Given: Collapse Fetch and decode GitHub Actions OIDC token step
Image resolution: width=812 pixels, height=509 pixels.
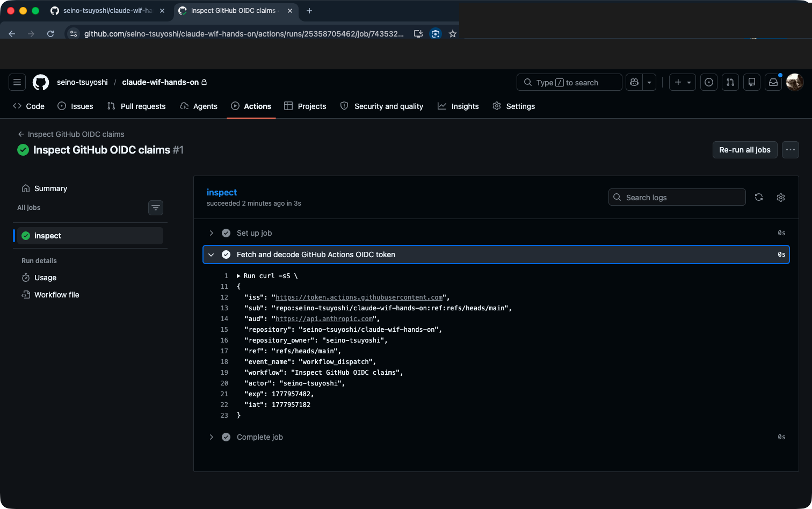Looking at the screenshot, I should click(496, 255).
